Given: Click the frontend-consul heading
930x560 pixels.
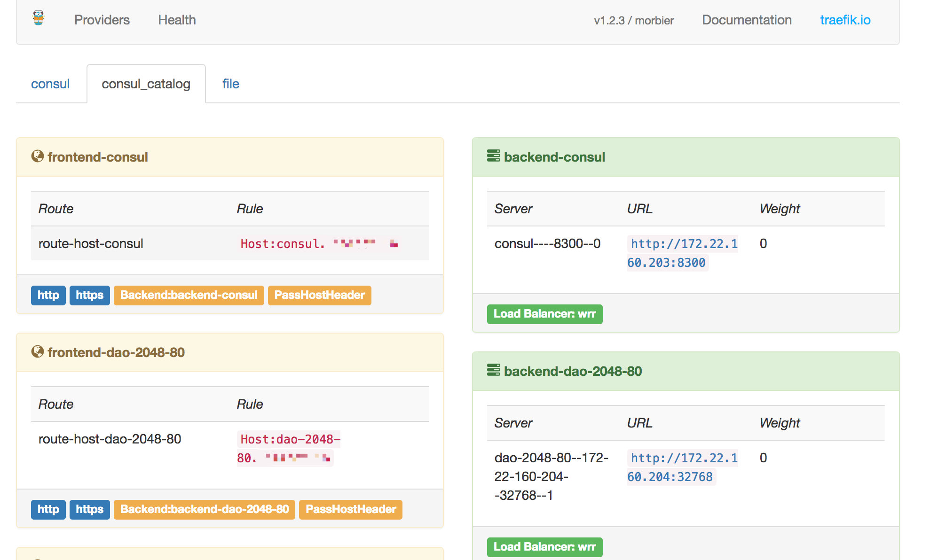Looking at the screenshot, I should [98, 157].
